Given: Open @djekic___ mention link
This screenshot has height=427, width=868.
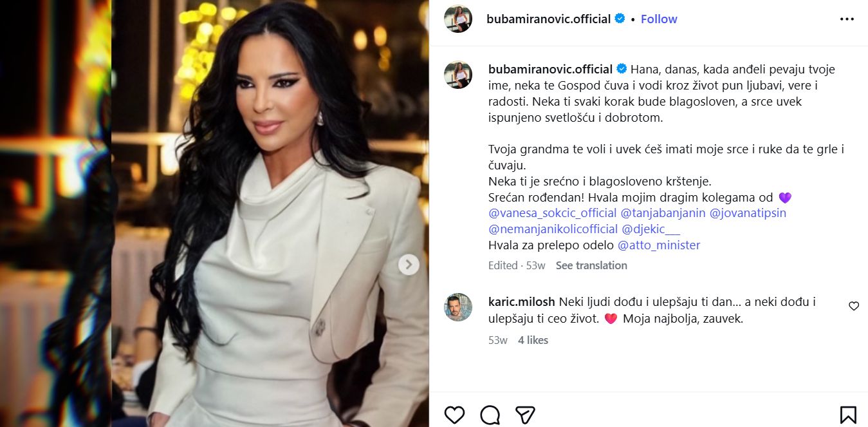Looking at the screenshot, I should click(651, 229).
